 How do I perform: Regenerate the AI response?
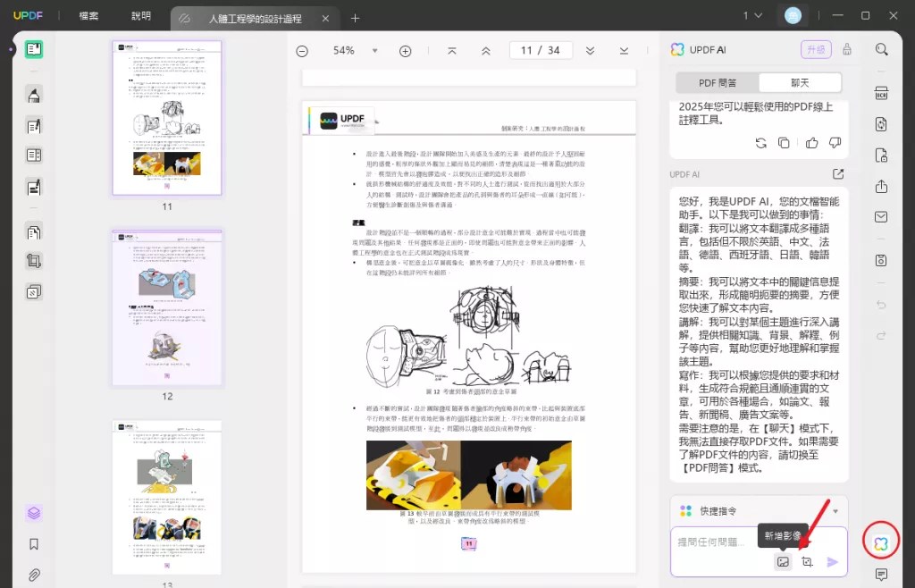tap(760, 143)
